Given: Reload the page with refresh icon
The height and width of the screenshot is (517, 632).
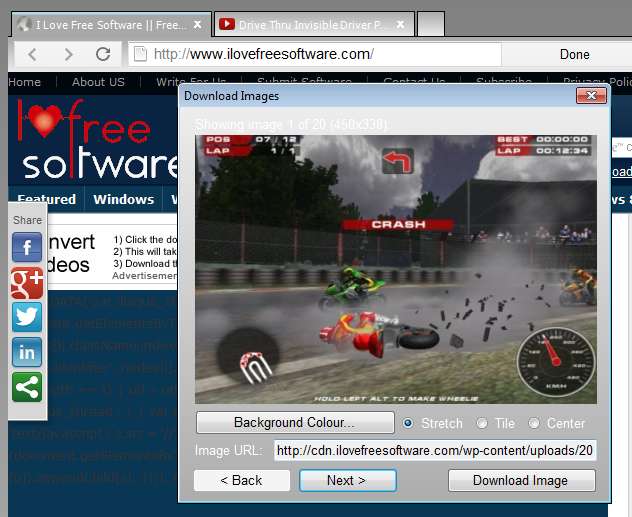Looking at the screenshot, I should point(103,54).
